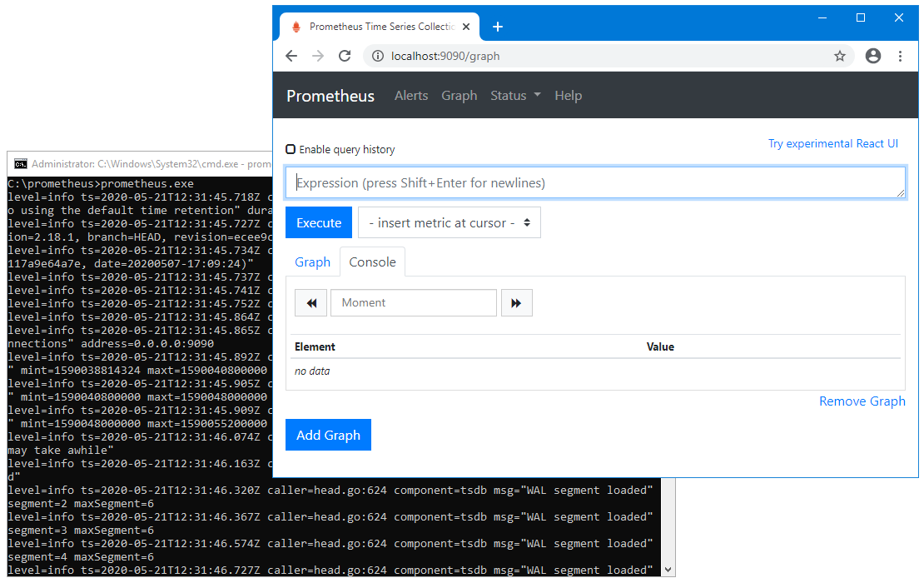The height and width of the screenshot is (583, 924).
Task: Step to the next moment with fast-forward icon
Action: [517, 302]
